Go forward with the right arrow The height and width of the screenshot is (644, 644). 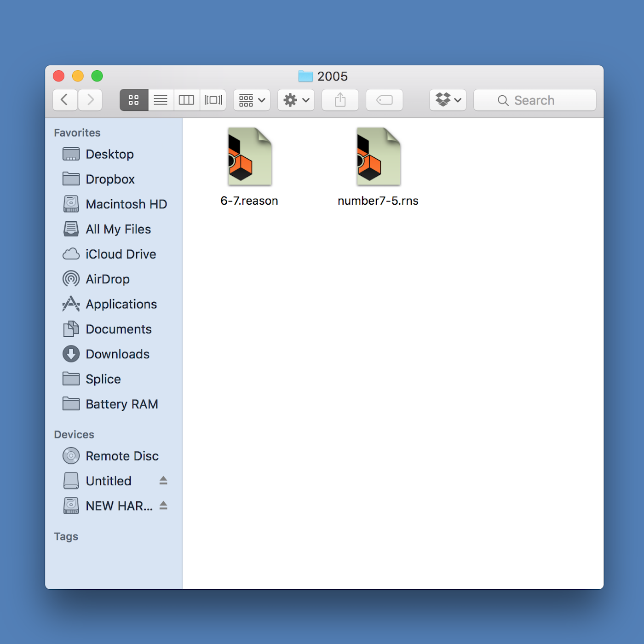[x=90, y=100]
